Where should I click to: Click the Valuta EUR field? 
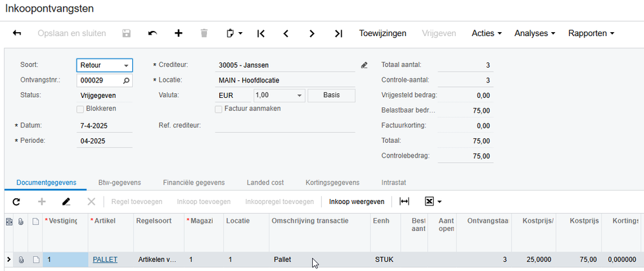coord(233,95)
